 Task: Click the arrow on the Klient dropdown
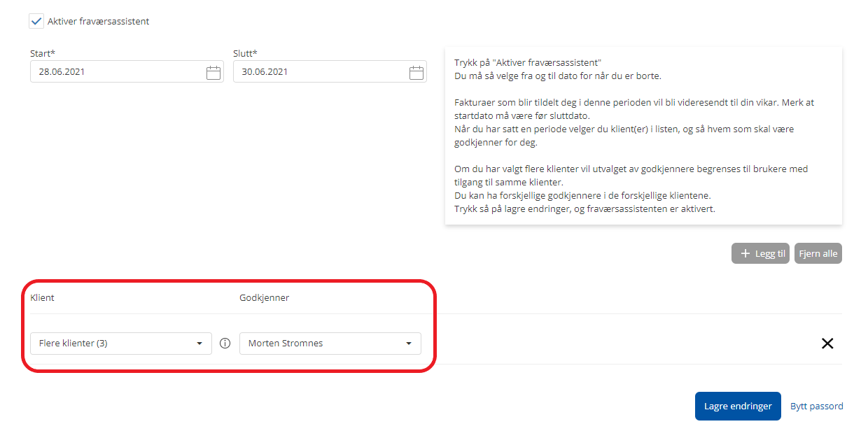[x=199, y=344]
